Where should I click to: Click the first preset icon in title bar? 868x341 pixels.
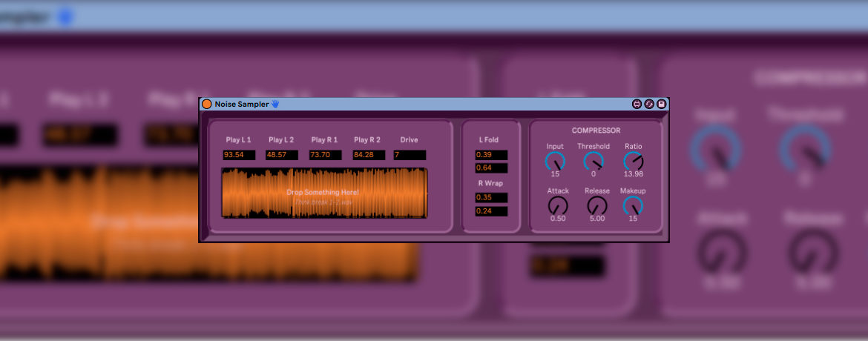[x=637, y=105]
